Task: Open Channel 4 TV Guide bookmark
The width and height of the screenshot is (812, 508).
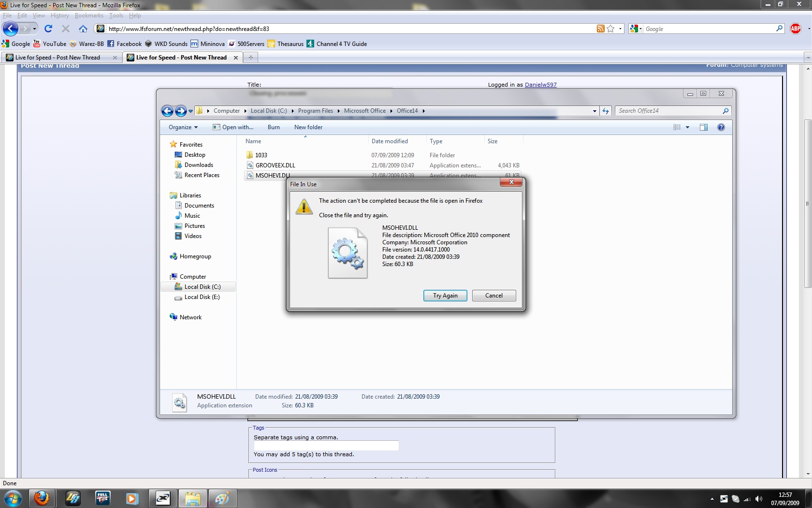Action: (337, 44)
